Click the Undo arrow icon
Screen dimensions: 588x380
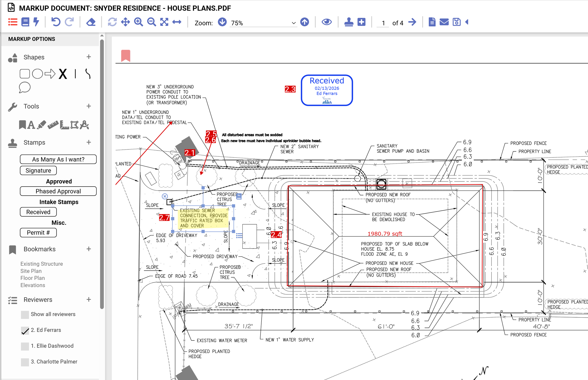pyautogui.click(x=56, y=22)
